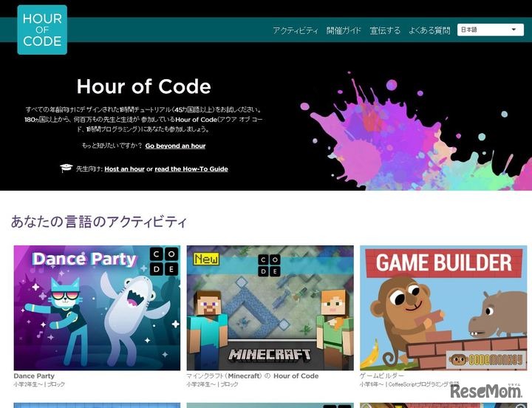Open the 宣伝する menu item
This screenshot has height=408, width=532.
point(385,30)
